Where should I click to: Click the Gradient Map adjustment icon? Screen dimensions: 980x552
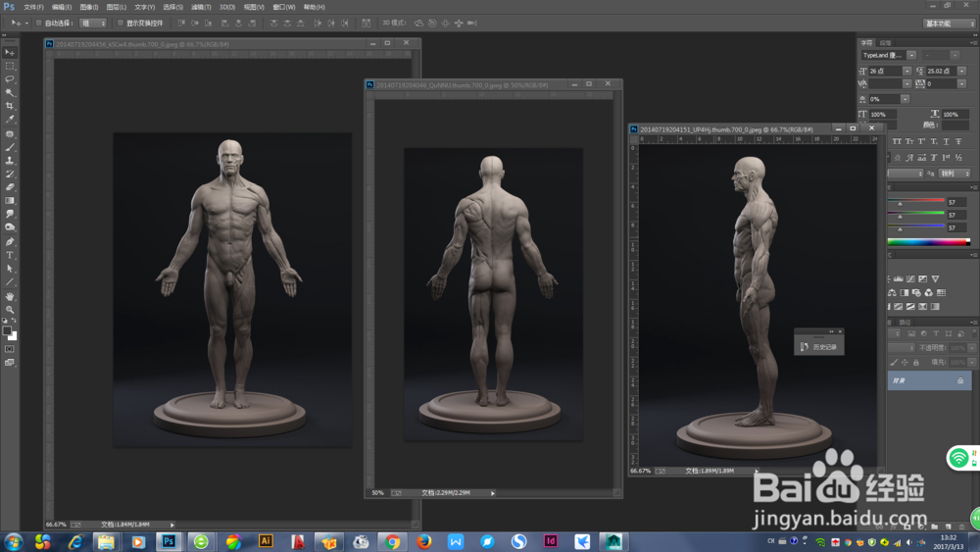pos(935,306)
